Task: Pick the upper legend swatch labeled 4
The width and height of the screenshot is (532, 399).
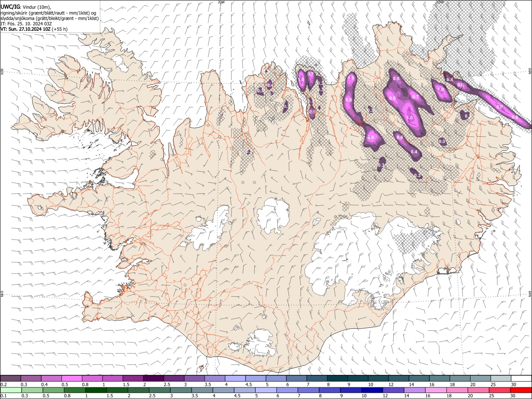Action: (x=235, y=378)
